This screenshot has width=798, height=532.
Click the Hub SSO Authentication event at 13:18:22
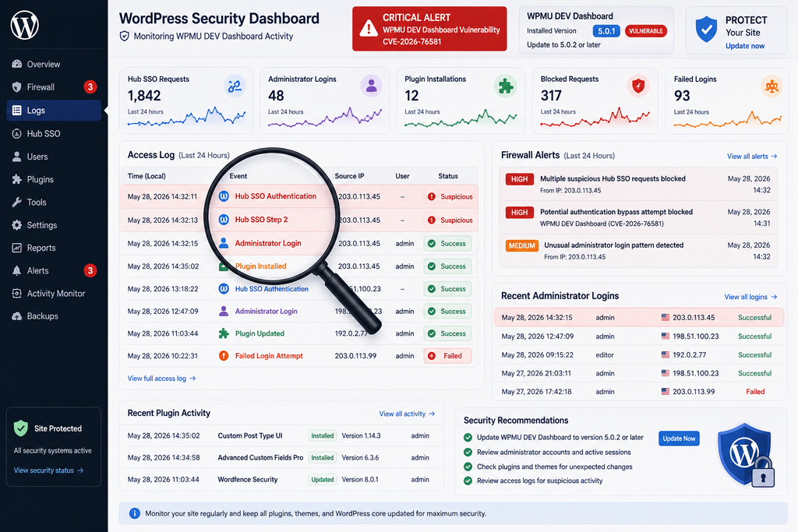[x=271, y=289]
